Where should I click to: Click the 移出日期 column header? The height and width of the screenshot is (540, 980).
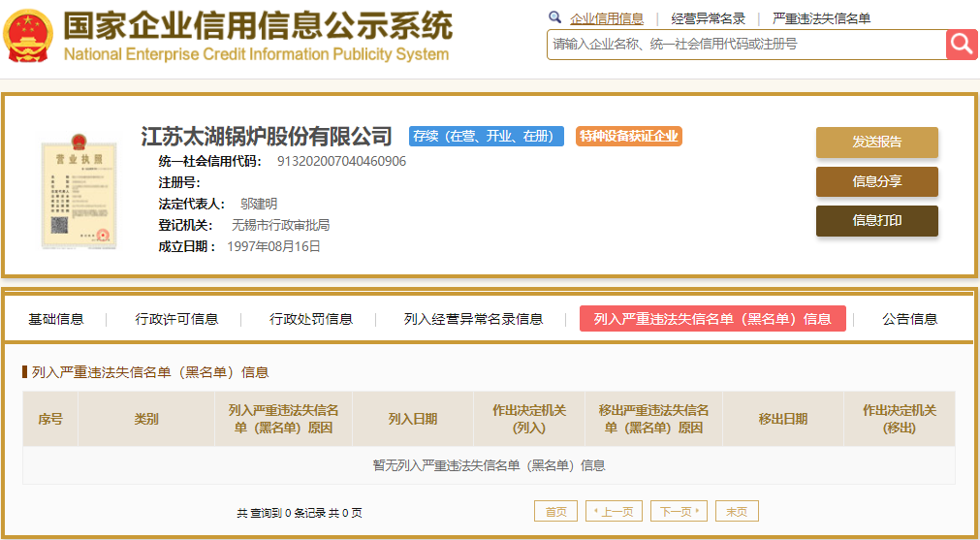point(783,419)
